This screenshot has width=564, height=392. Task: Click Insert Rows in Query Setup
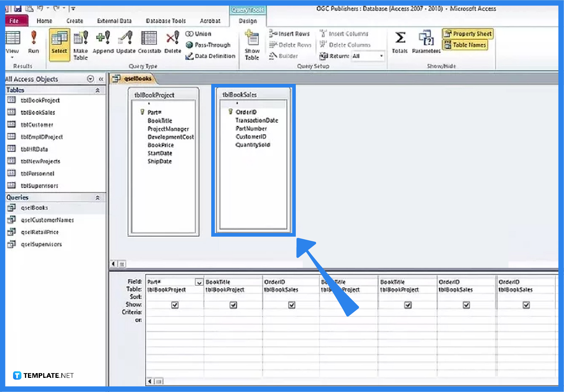coord(290,33)
